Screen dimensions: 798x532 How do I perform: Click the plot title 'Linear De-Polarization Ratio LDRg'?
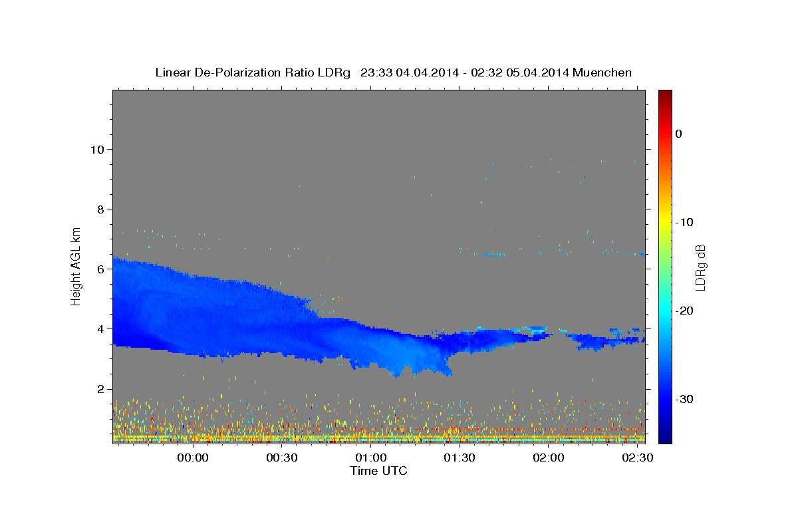[253, 72]
